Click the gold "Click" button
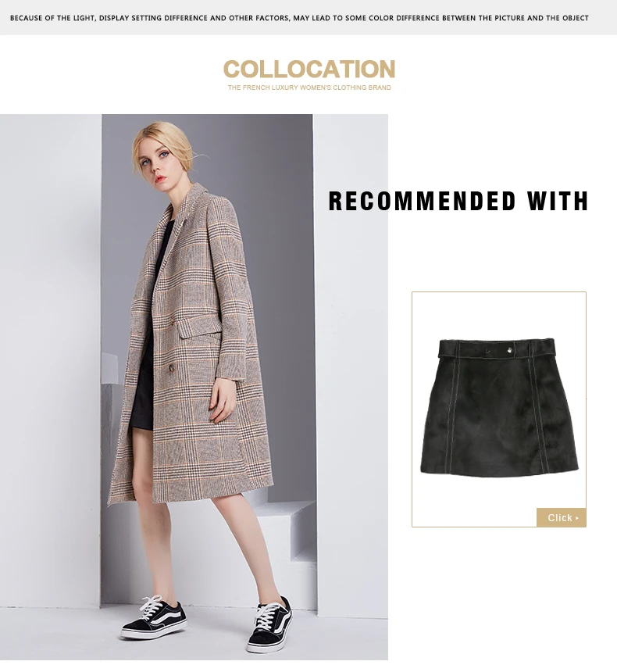The height and width of the screenshot is (672, 617). [x=562, y=517]
